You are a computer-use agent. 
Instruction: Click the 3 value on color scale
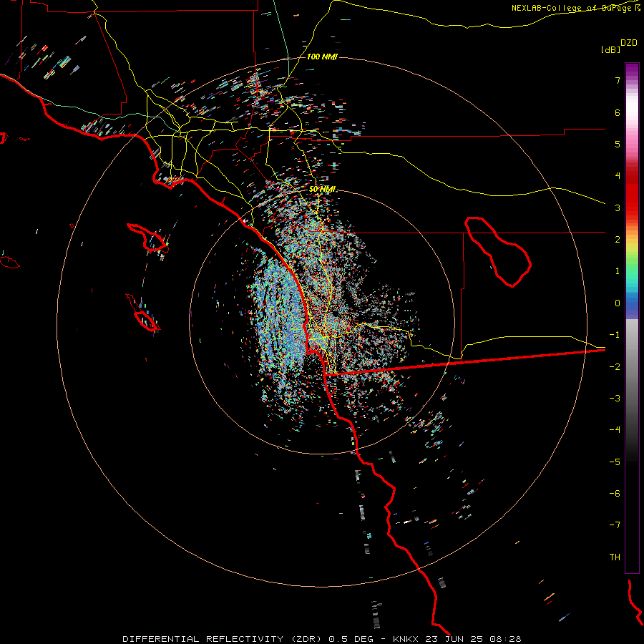(618, 208)
